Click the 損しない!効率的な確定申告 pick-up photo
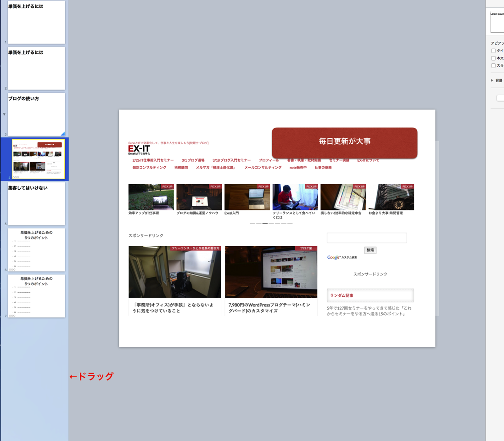The width and height of the screenshot is (504, 441). click(x=343, y=197)
